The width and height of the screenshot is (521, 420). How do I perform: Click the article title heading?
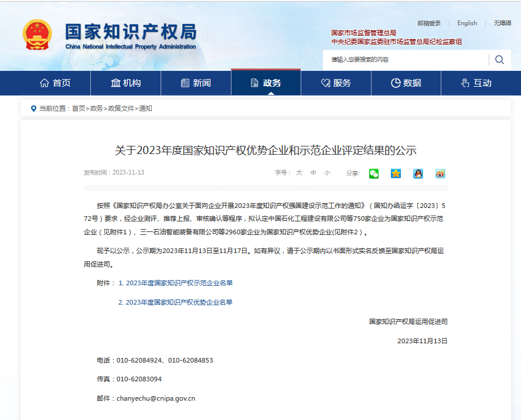coord(265,151)
